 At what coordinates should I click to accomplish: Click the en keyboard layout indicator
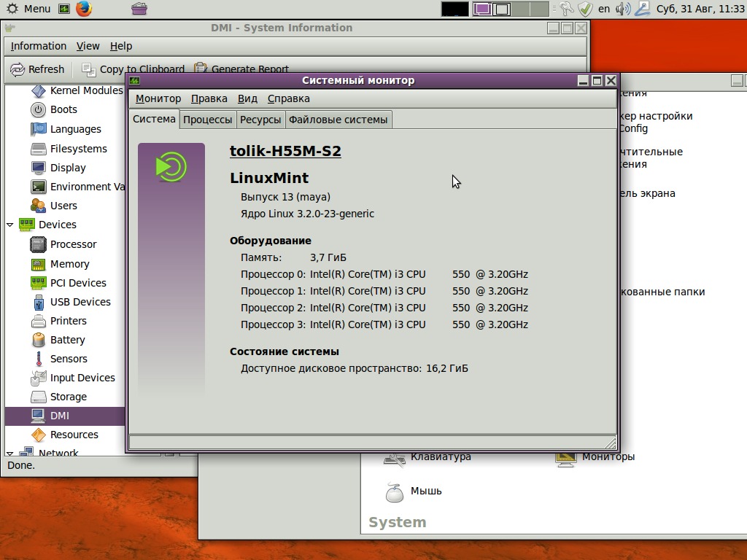[x=604, y=9]
